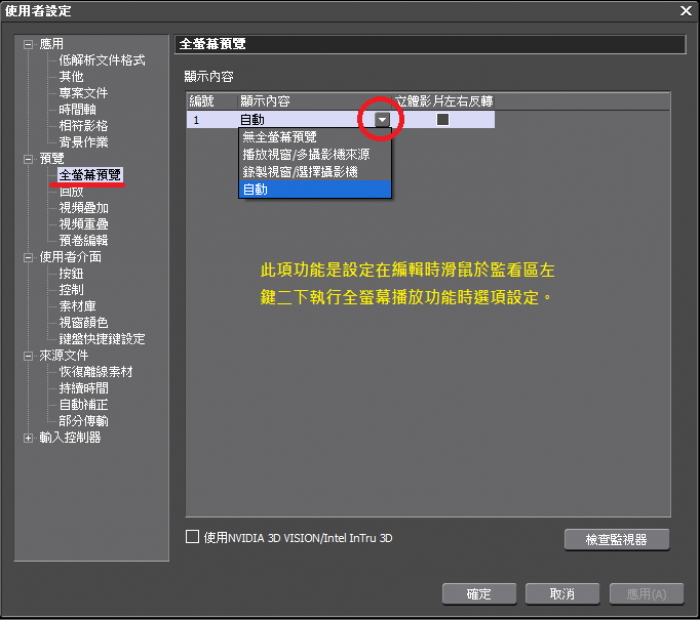Toggle the 立體影片左右反轉 checkbox in row 1
This screenshot has height=620, width=700.
pyautogui.click(x=442, y=120)
